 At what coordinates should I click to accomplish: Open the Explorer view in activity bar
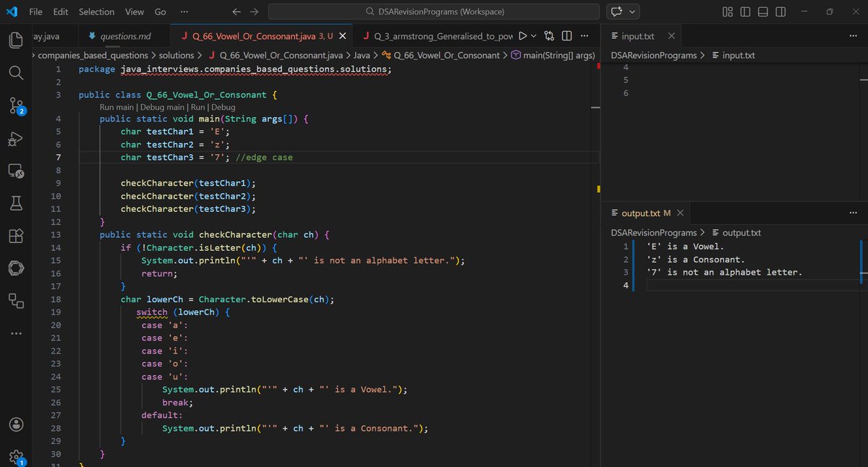tap(16, 39)
